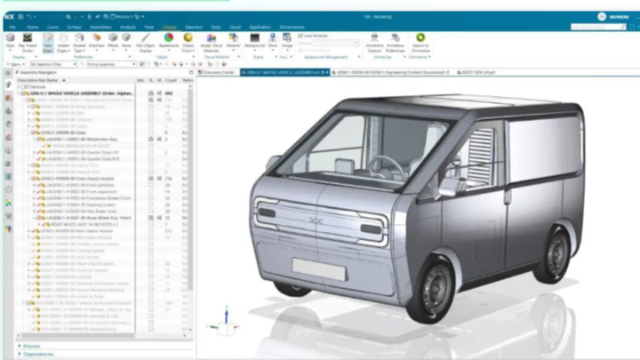Viewport: 640px width, 360px height.
Task: Switch to the Home ribbon tab
Action: [33, 27]
